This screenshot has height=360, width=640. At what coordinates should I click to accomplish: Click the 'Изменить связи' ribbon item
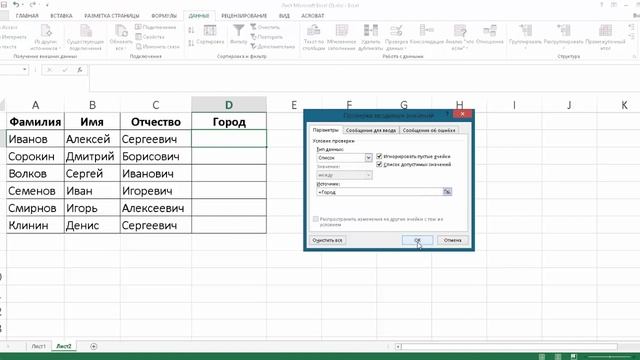[x=158, y=47]
